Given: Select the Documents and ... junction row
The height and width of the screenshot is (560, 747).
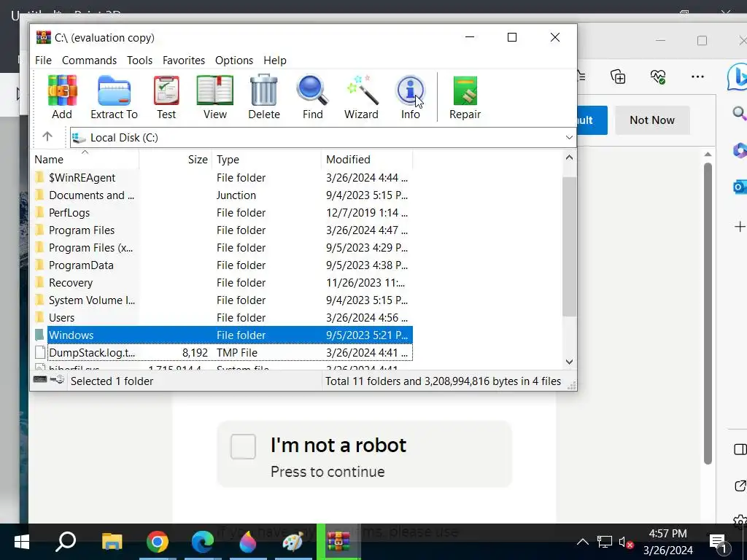Looking at the screenshot, I should [x=223, y=195].
